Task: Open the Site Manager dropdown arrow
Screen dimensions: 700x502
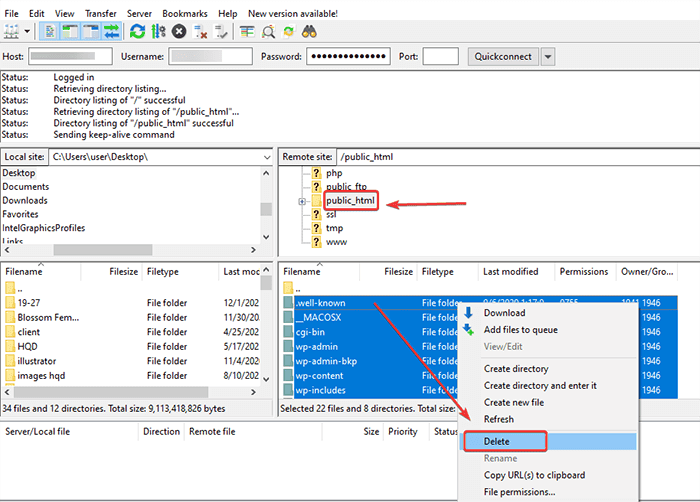Action: tap(27, 32)
